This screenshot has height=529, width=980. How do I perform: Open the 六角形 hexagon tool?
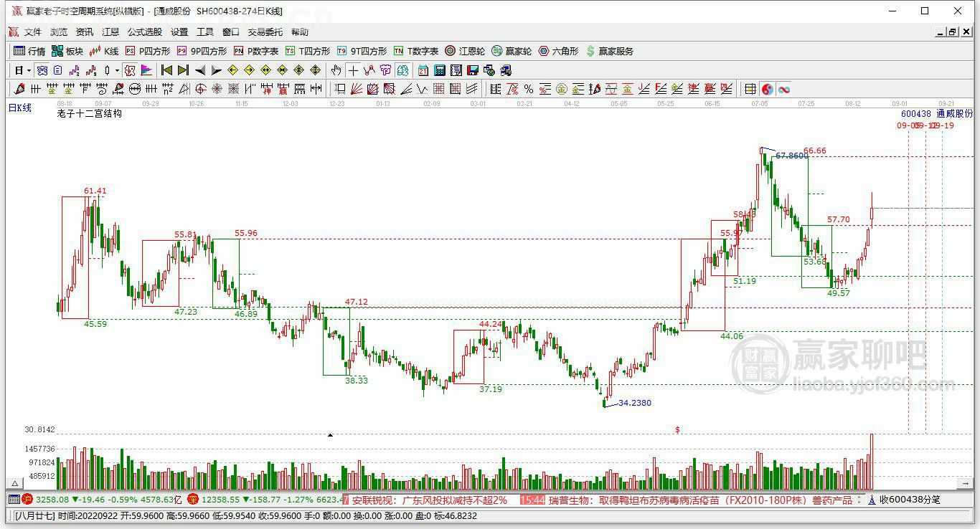(x=558, y=51)
